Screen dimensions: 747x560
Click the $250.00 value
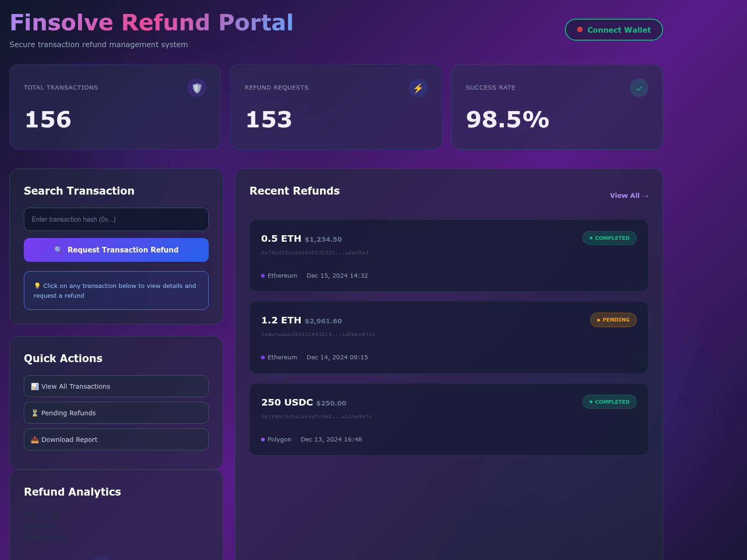point(331,403)
